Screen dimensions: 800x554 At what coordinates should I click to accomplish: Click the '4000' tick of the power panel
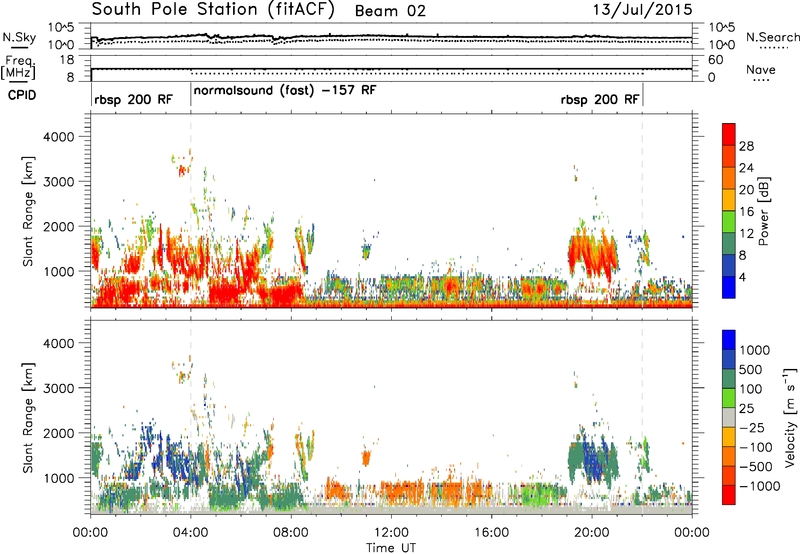[58, 137]
